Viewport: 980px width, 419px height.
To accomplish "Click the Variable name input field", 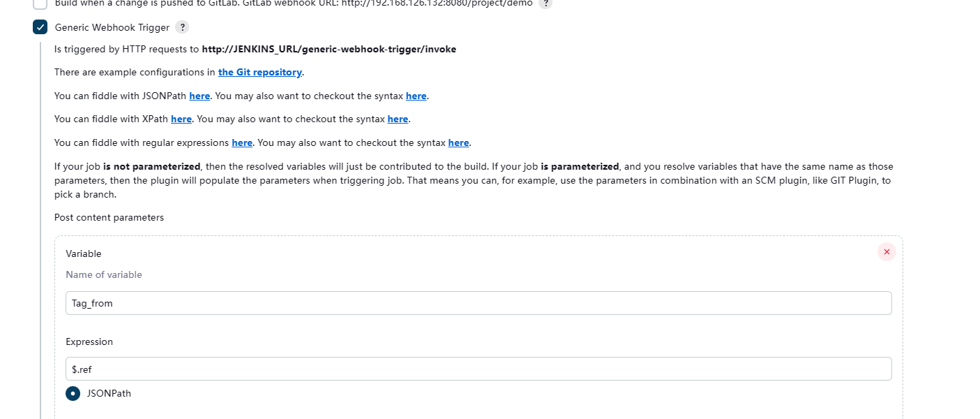I will pyautogui.click(x=478, y=302).
